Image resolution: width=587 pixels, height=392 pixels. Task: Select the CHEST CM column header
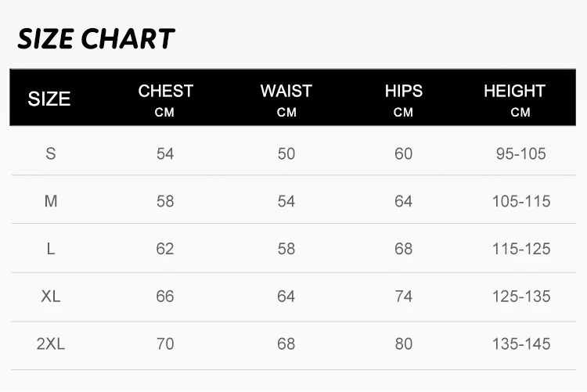click(x=165, y=99)
